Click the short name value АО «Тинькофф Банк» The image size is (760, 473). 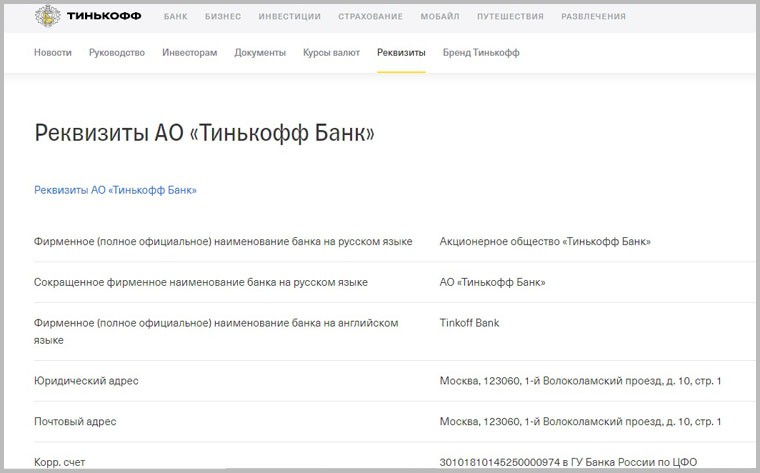pos(492,282)
